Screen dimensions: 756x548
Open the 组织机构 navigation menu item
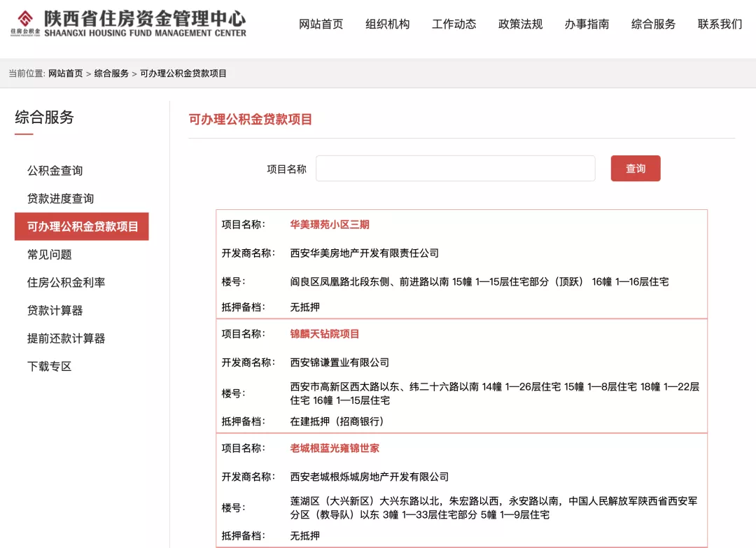[387, 24]
